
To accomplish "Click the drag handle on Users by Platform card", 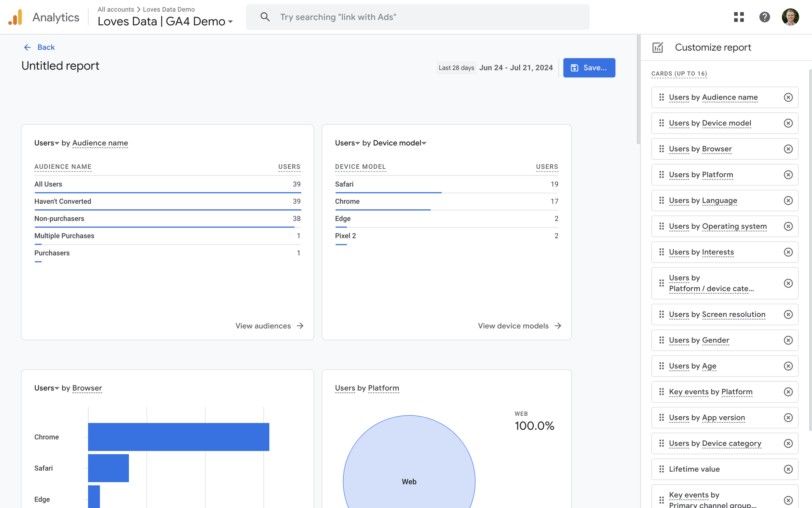I will pyautogui.click(x=661, y=175).
